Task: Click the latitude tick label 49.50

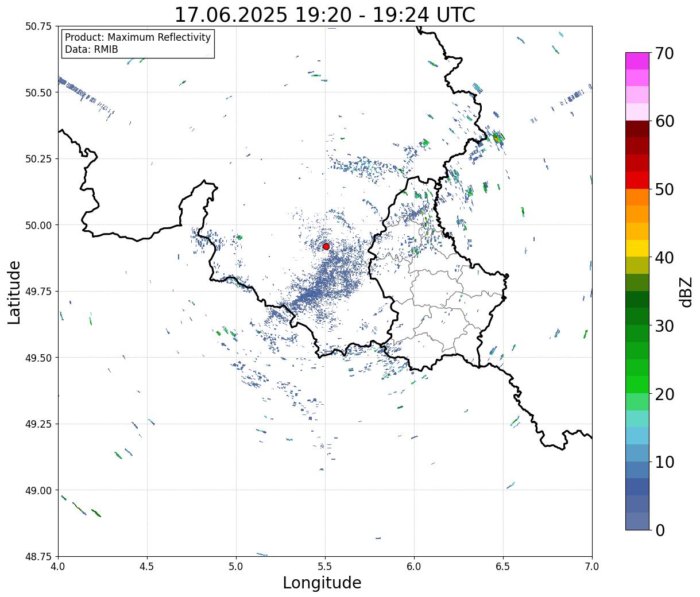Action: click(x=38, y=358)
